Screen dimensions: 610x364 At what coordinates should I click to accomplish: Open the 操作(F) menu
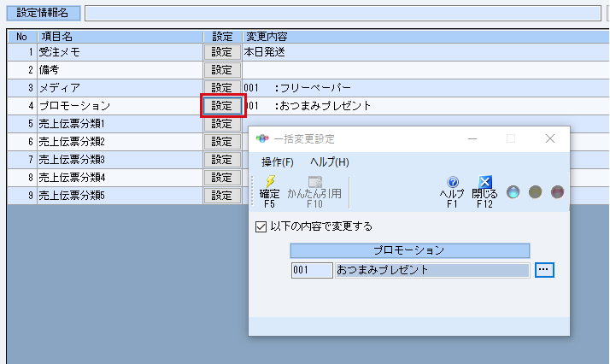tap(278, 162)
